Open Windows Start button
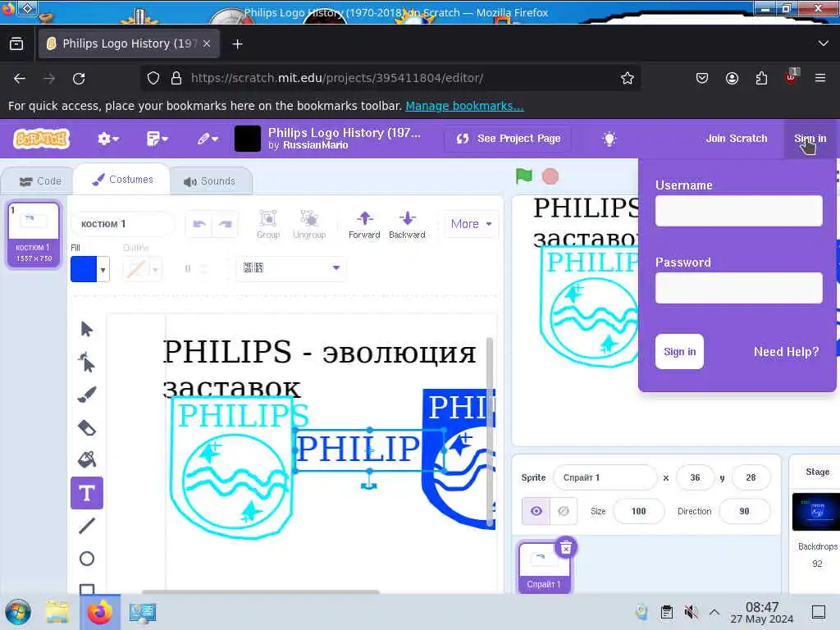This screenshot has width=840, height=630. (x=18, y=612)
